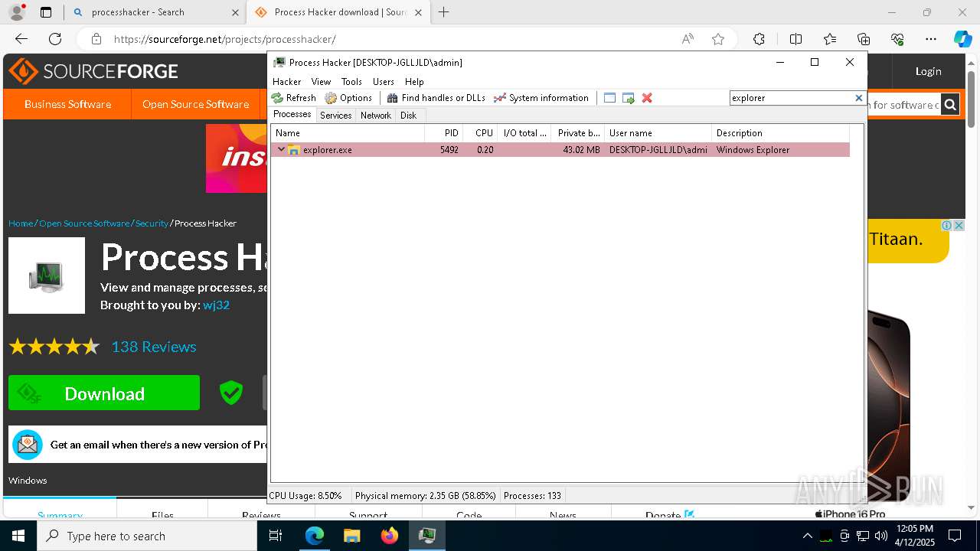Click the SourceForge logo
This screenshot has width=980, height=551.
point(93,71)
